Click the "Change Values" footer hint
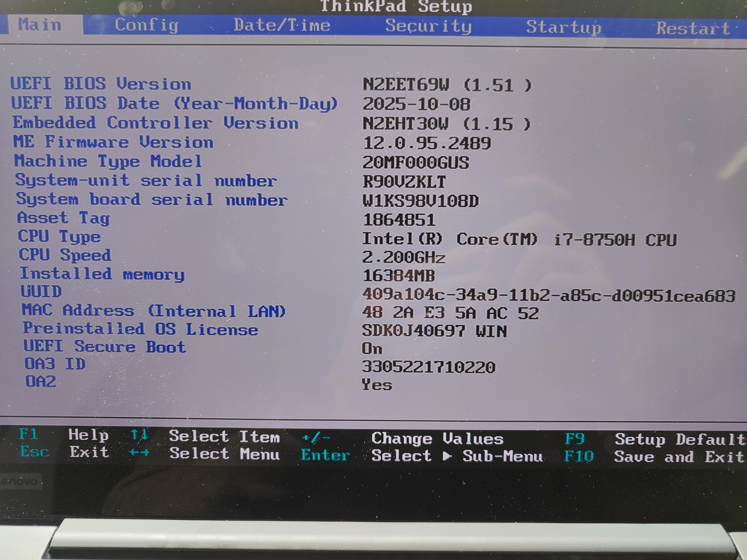 click(437, 439)
